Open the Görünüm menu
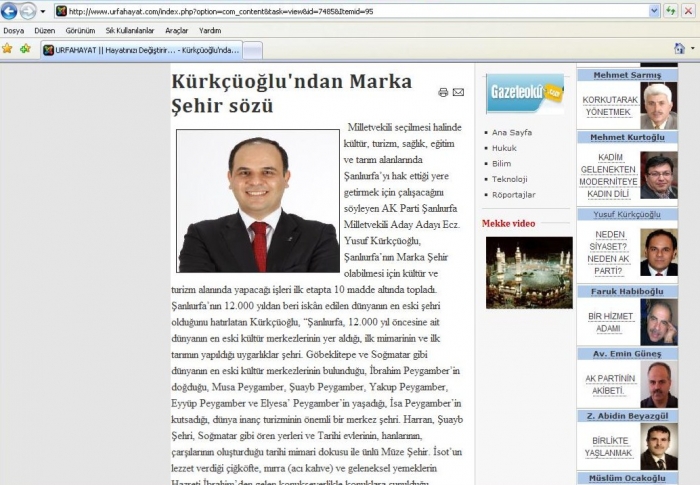The height and width of the screenshot is (485, 700). 80,31
